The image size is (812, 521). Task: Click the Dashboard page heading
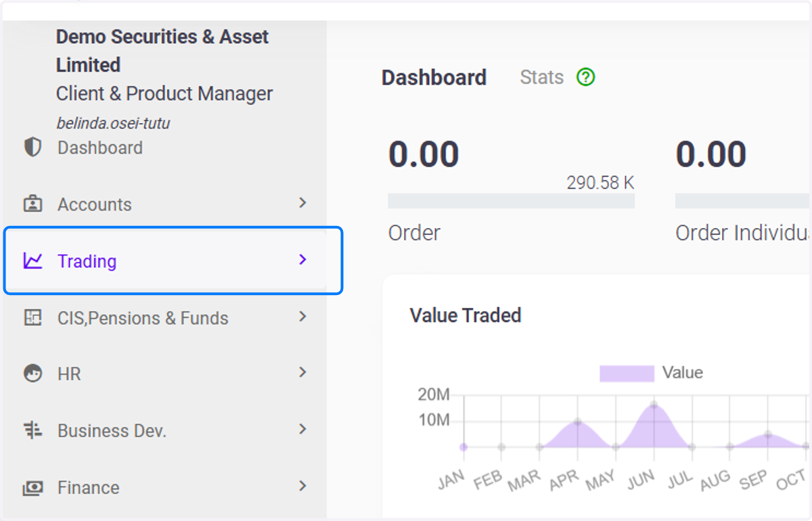click(x=434, y=78)
